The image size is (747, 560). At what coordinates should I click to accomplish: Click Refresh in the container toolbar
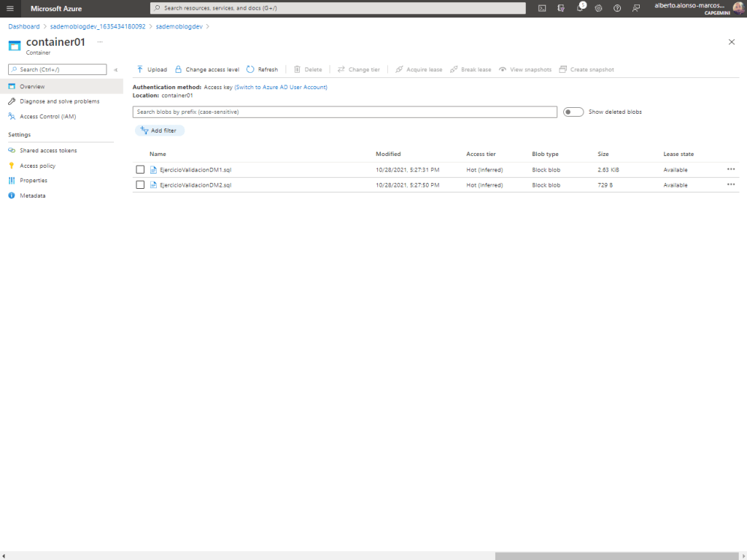pyautogui.click(x=262, y=69)
